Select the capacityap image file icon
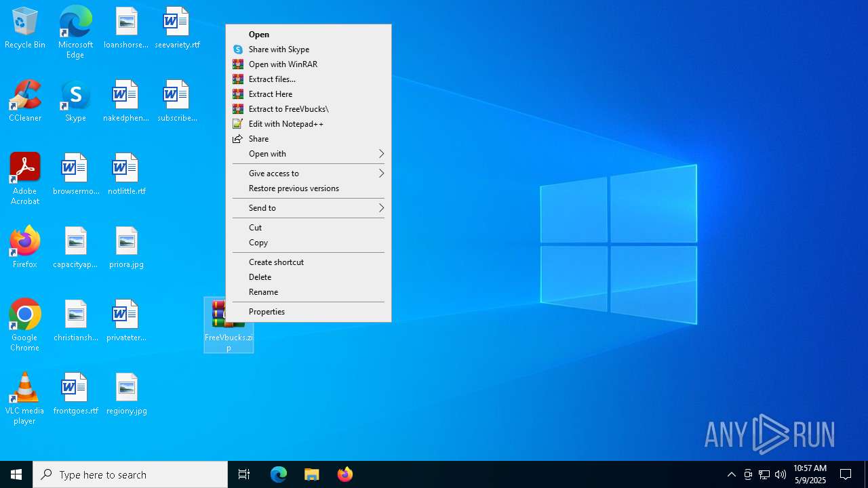The image size is (868, 488). (75, 248)
